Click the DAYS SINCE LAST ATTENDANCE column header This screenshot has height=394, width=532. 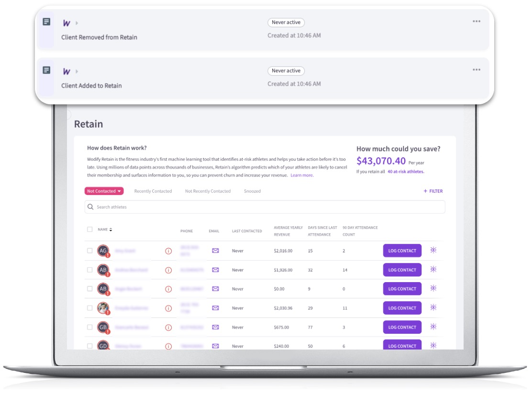tap(322, 231)
